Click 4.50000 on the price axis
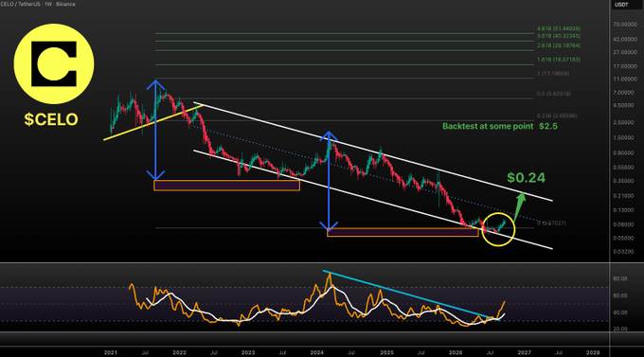 pos(625,105)
